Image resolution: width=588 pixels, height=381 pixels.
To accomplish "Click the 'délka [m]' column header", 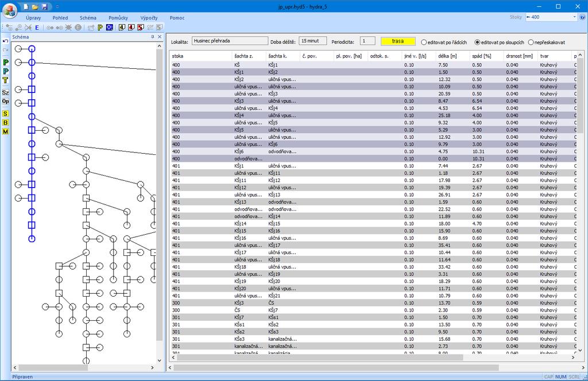I will pyautogui.click(x=452, y=56).
